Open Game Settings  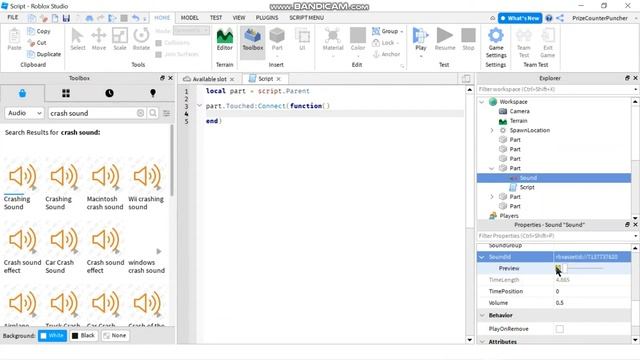pos(496,43)
